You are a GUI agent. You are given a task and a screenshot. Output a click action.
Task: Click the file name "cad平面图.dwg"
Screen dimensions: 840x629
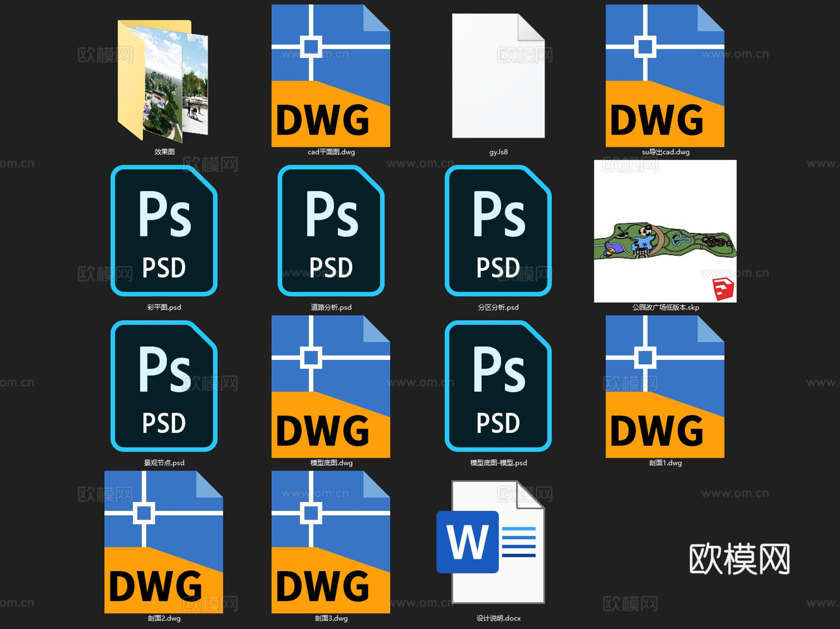(331, 152)
